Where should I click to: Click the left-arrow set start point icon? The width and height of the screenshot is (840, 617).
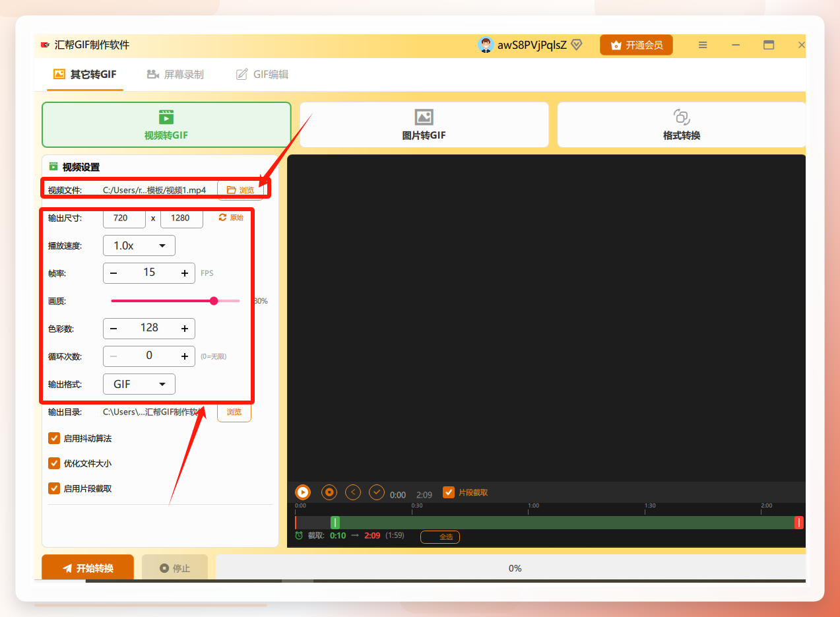[x=353, y=492]
